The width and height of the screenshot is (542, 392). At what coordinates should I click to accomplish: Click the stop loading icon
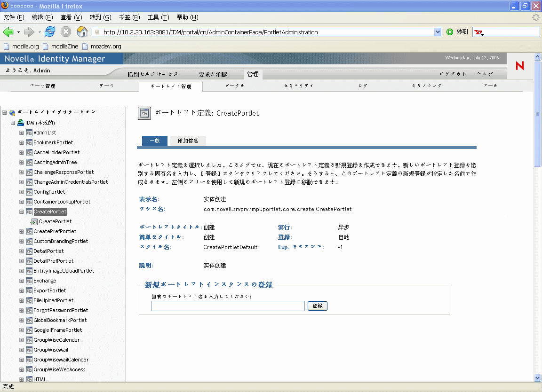coord(65,32)
